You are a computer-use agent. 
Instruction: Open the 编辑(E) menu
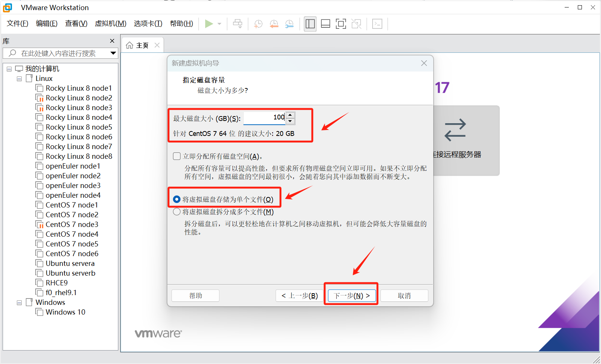point(46,24)
